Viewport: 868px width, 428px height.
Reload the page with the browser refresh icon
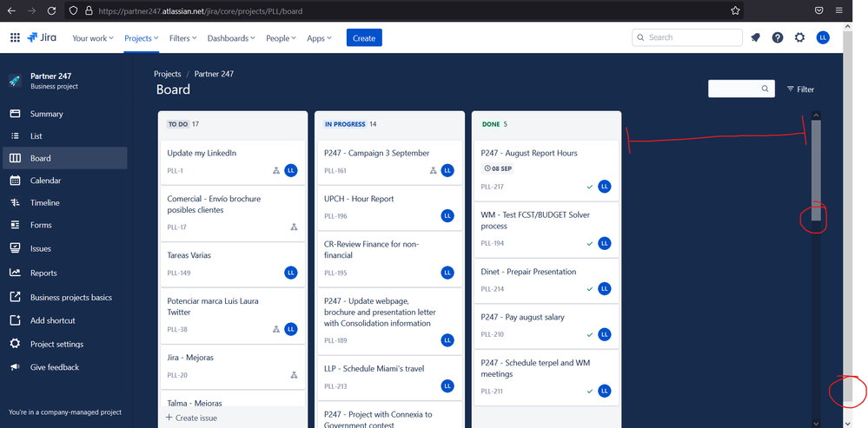point(51,10)
